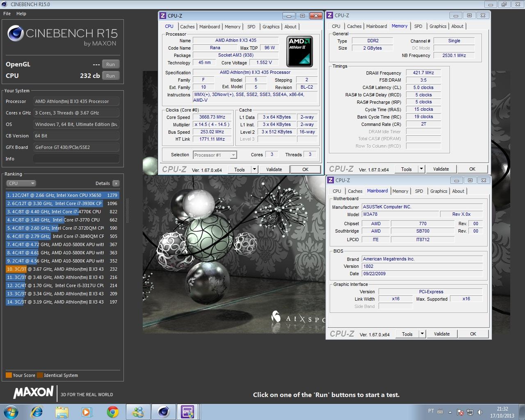Select ranking row 2 Core i7-3930K

click(x=62, y=203)
